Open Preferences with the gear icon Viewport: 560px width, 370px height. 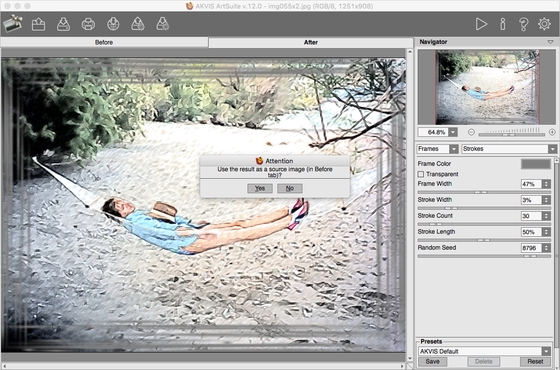point(544,24)
